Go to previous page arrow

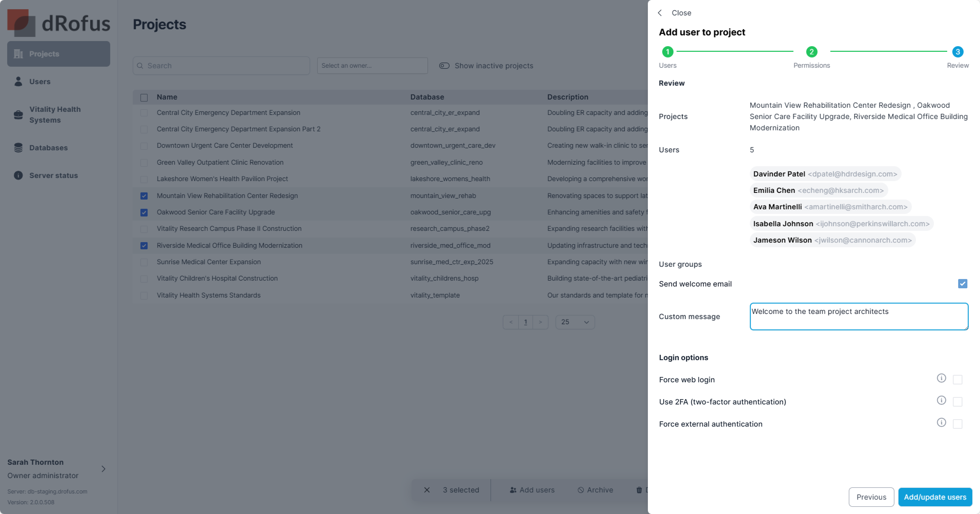pos(511,322)
